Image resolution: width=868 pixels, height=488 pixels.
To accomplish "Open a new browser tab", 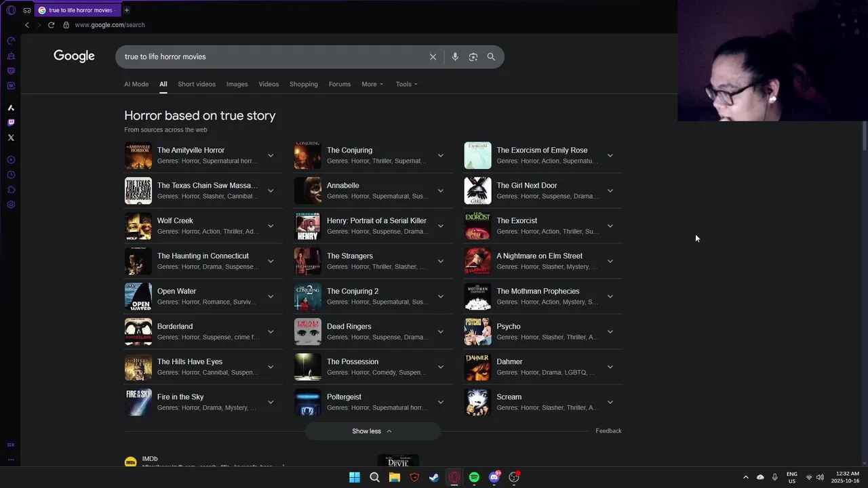I will tap(126, 10).
